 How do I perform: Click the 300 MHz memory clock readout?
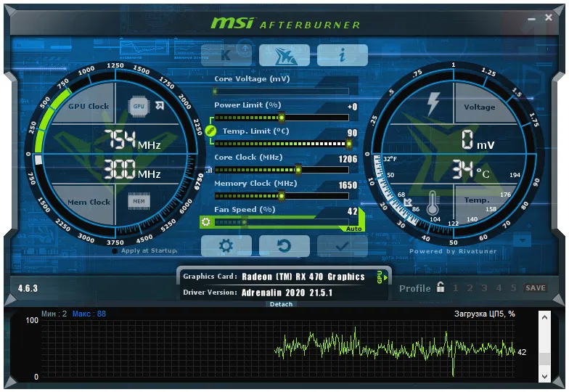[x=132, y=170]
